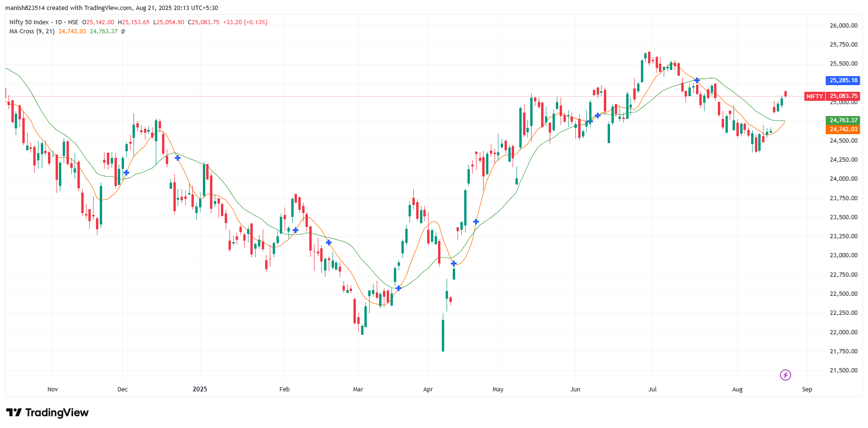Viewport: 868px width, 428px height.
Task: Select the blue plus marker near April crossover
Action: [453, 263]
